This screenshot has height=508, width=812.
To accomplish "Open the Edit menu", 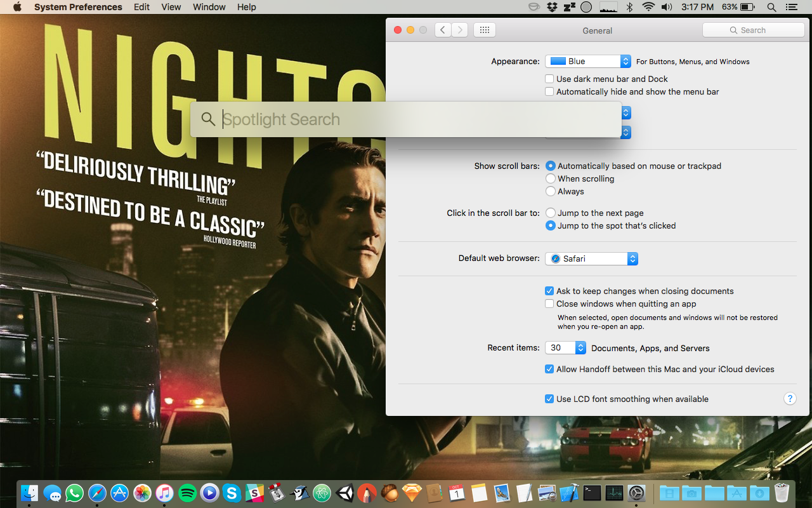I will point(141,7).
